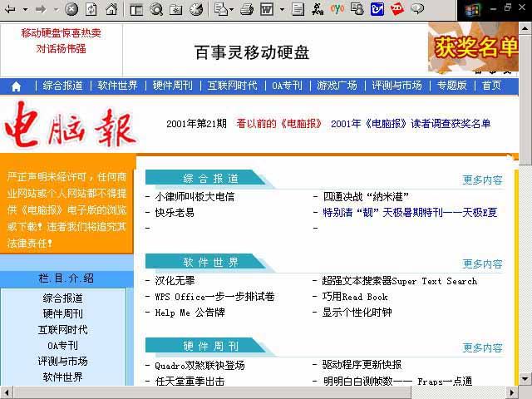Screen dimensions: 532x399
Task: Open article 超强文本搜索器Super Text Search
Action: click(x=400, y=281)
